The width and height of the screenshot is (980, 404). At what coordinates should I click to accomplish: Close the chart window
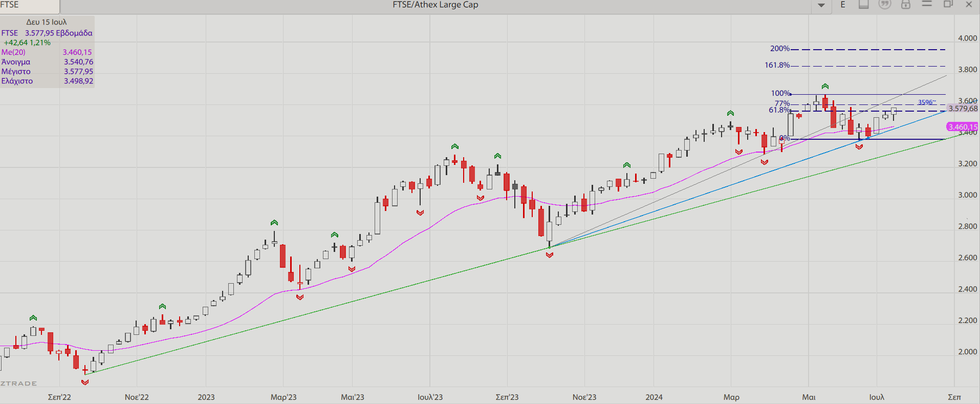(969, 4)
